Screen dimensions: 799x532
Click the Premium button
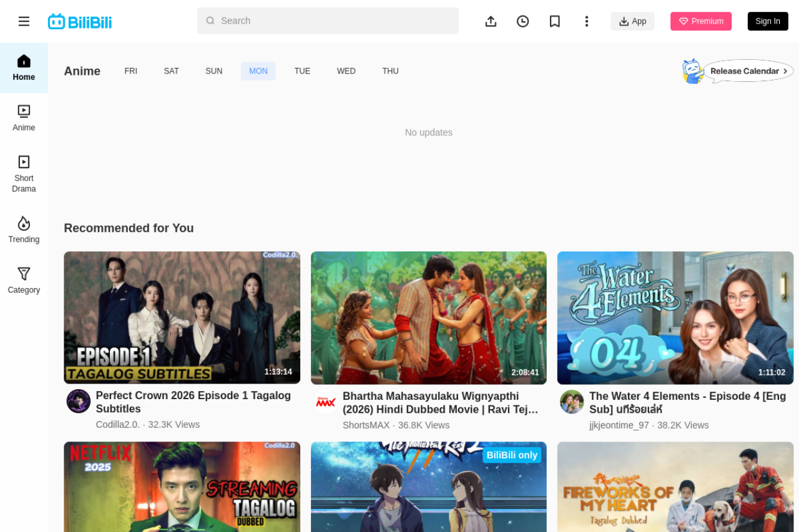(x=700, y=21)
